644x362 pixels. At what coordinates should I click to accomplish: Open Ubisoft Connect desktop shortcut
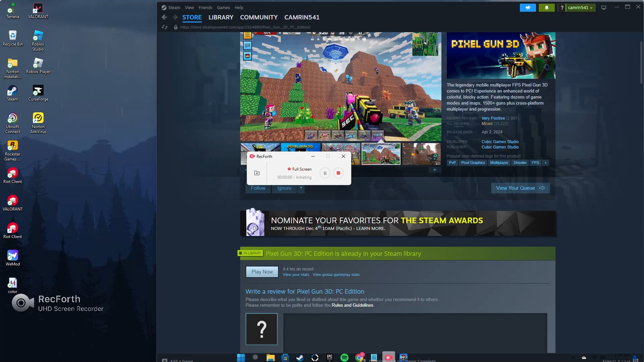click(13, 123)
